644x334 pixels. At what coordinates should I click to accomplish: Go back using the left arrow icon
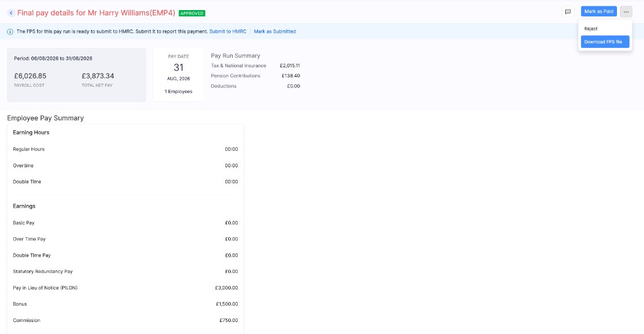[11, 13]
